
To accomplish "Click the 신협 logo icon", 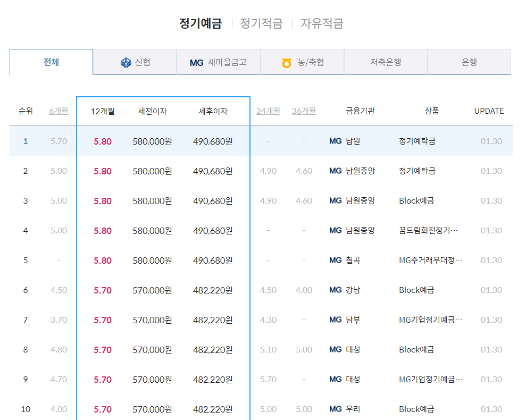I will [126, 62].
